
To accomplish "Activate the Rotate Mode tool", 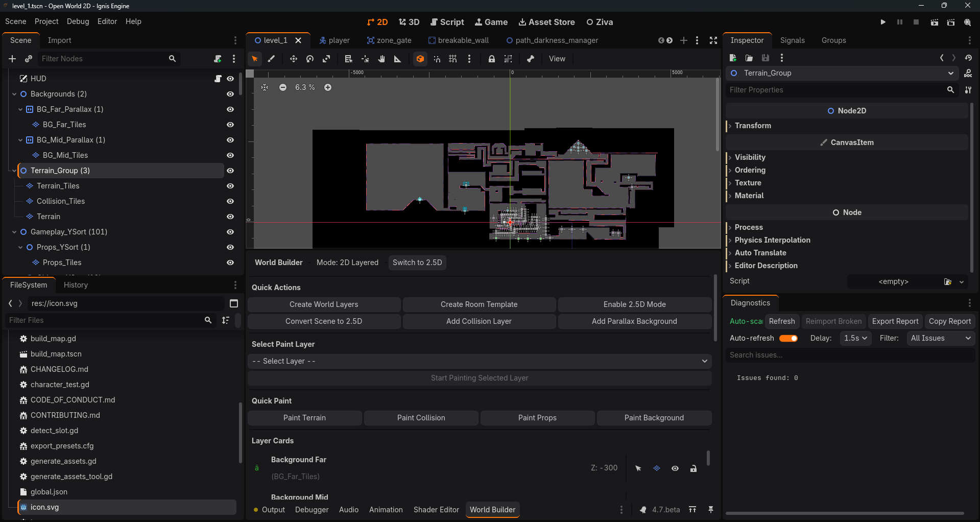I will (x=309, y=59).
